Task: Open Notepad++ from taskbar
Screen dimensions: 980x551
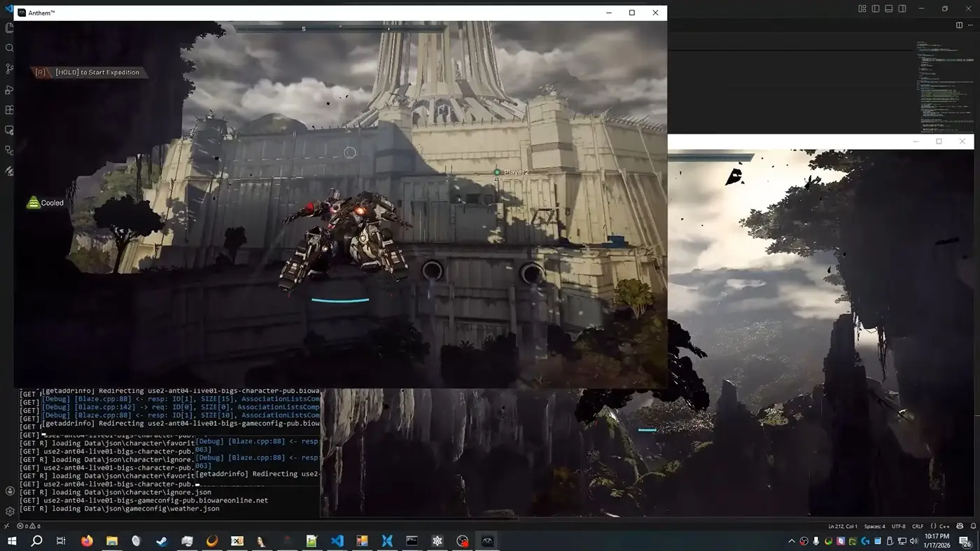Action: pos(311,541)
